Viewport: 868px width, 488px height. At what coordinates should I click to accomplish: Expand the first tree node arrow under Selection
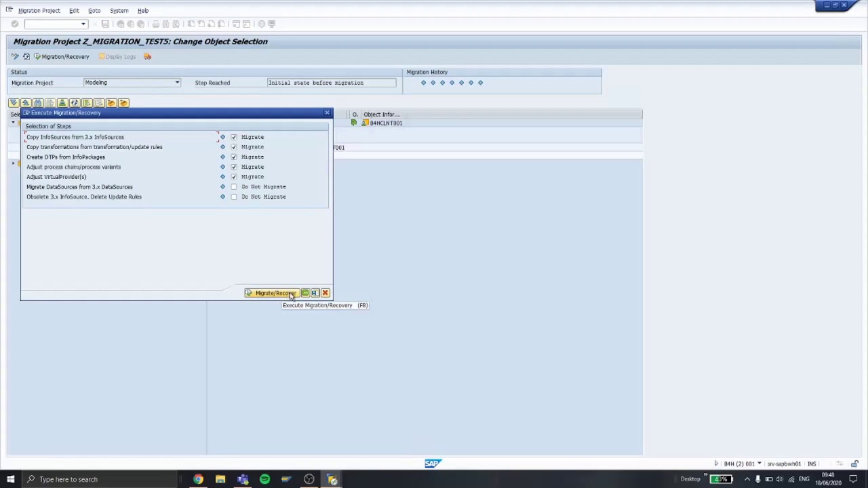[14, 123]
